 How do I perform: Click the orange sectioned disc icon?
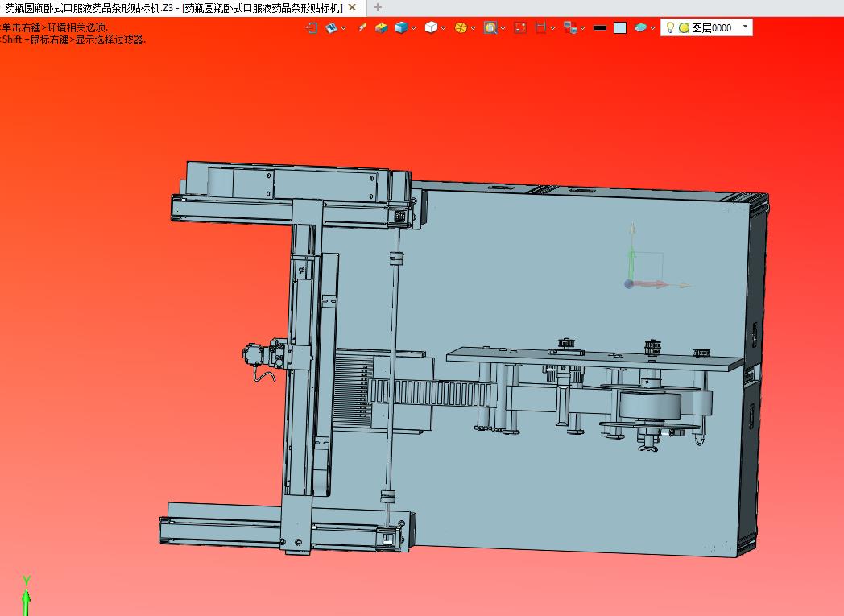[461, 27]
